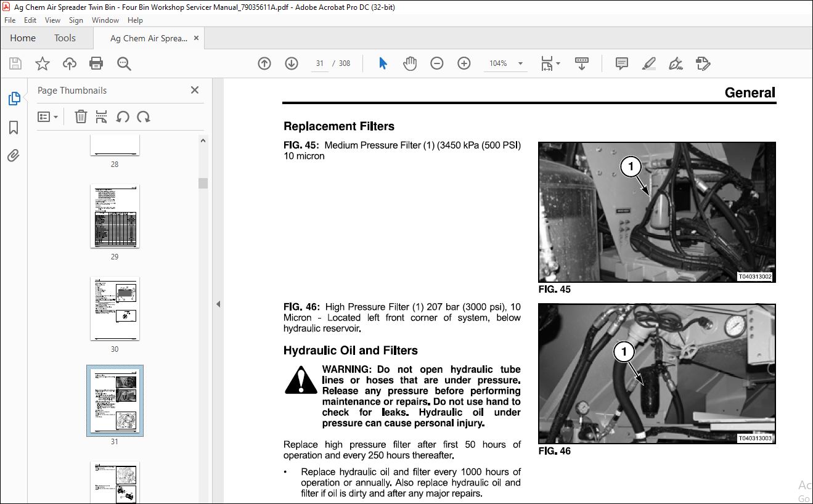Open the Sign document pen icon
Image resolution: width=813 pixels, height=504 pixels.
click(x=676, y=63)
